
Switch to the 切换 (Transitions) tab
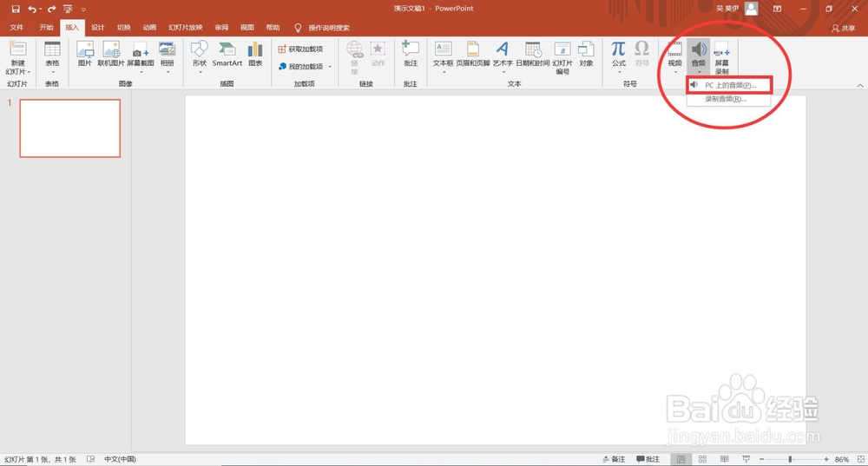tap(123, 27)
